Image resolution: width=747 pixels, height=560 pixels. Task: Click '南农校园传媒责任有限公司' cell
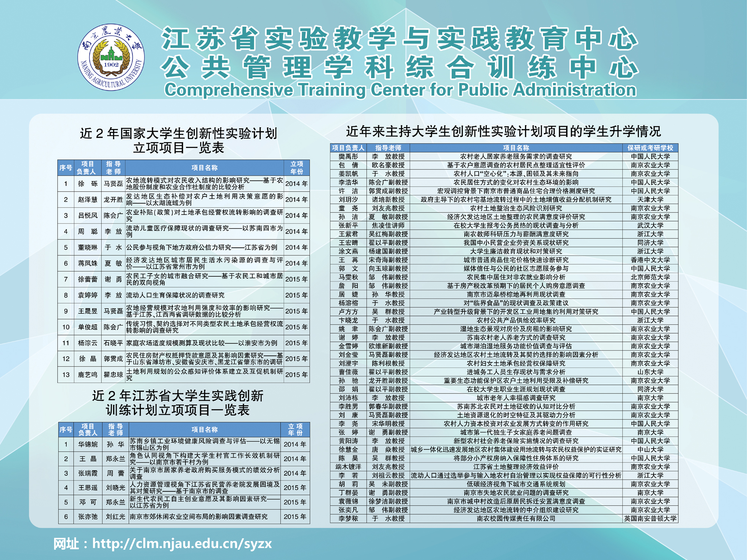[516, 519]
